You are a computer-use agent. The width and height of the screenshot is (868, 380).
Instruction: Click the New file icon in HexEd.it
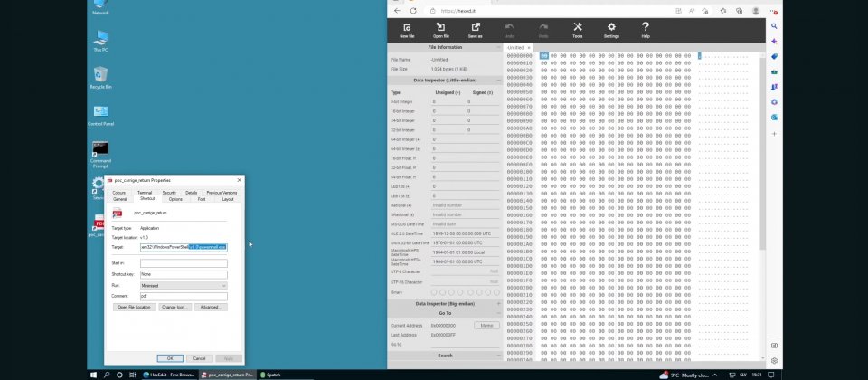click(x=407, y=29)
